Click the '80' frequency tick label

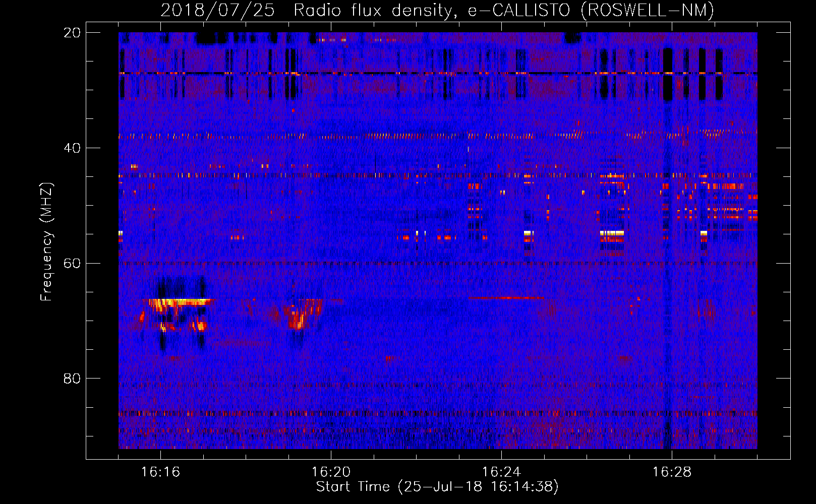(72, 379)
